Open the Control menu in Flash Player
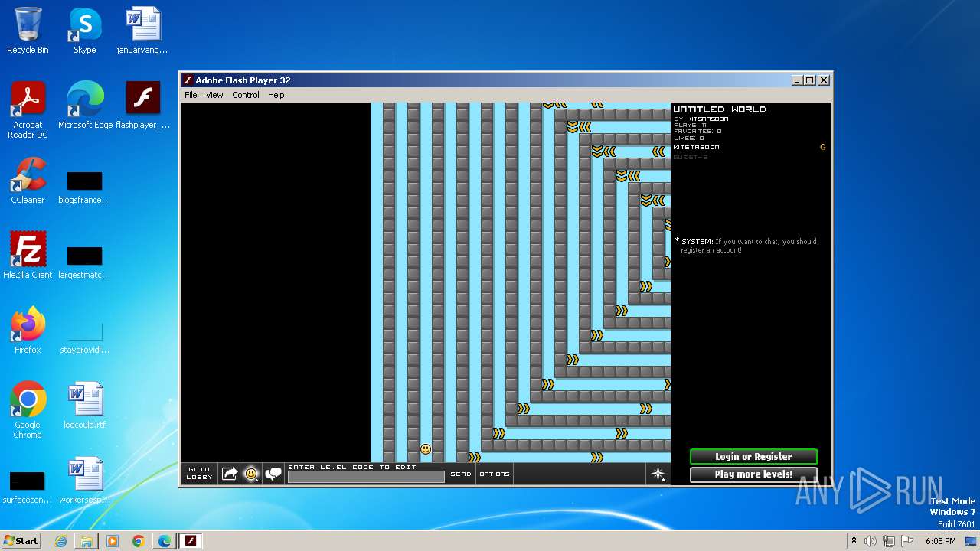Screen dimensions: 980x551 coord(246,95)
